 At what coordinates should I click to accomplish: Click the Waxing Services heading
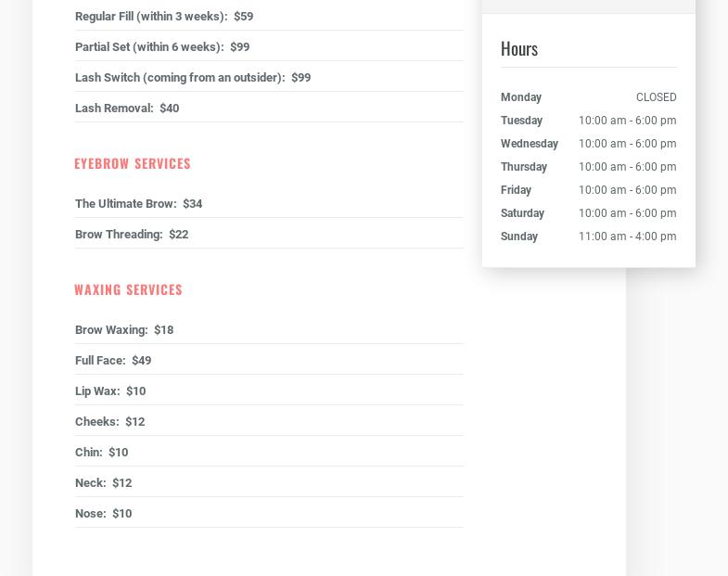point(128,289)
